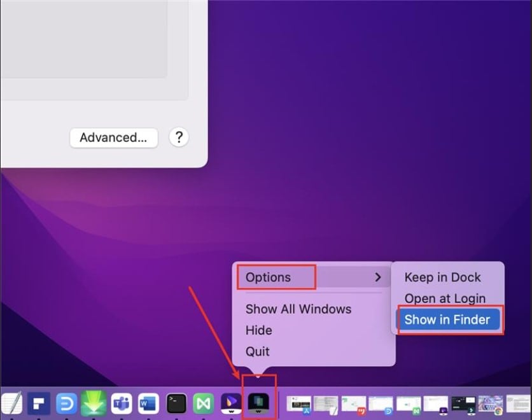The width and height of the screenshot is (532, 420).
Task: Launch the dark blue blocks app in Dock
Action: 39,403
